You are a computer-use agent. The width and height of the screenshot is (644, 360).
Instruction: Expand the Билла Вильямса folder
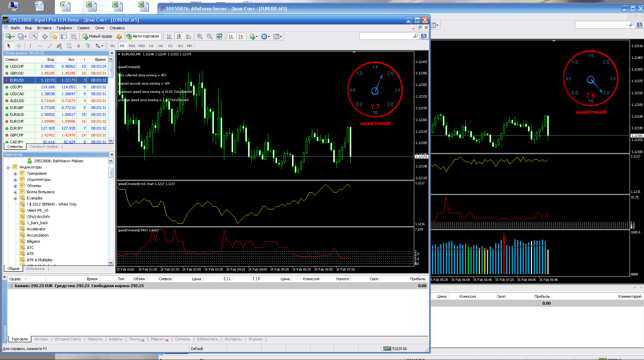click(15, 192)
